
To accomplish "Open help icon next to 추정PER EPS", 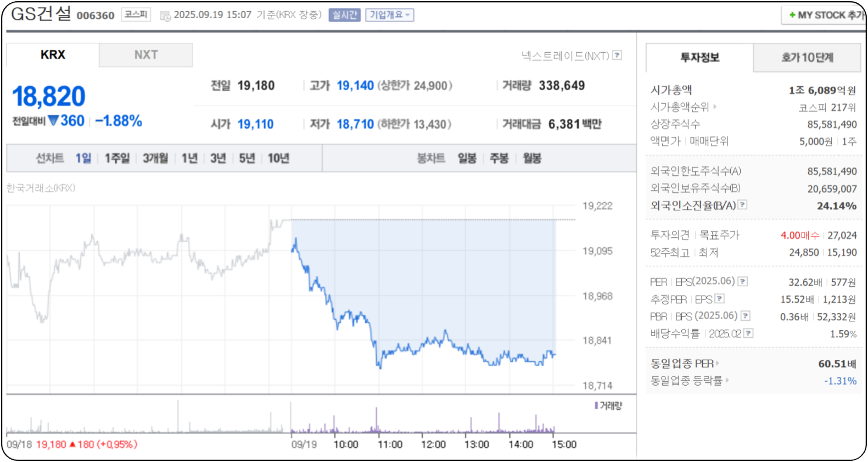I will pyautogui.click(x=719, y=299).
